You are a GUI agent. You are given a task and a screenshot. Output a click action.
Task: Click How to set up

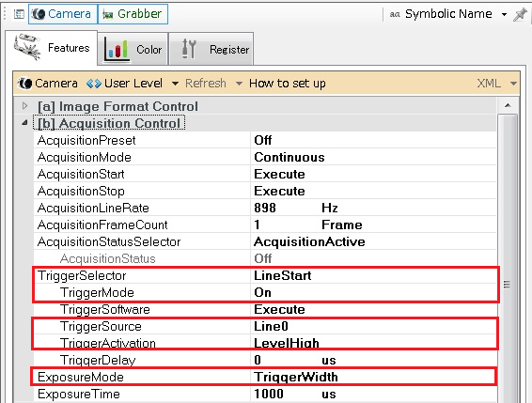[288, 83]
